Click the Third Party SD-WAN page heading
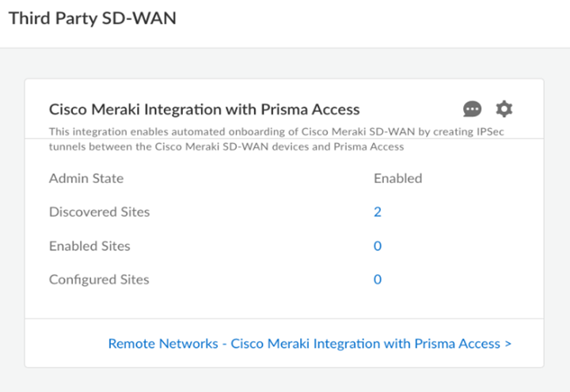Image resolution: width=570 pixels, height=392 pixels. (92, 19)
